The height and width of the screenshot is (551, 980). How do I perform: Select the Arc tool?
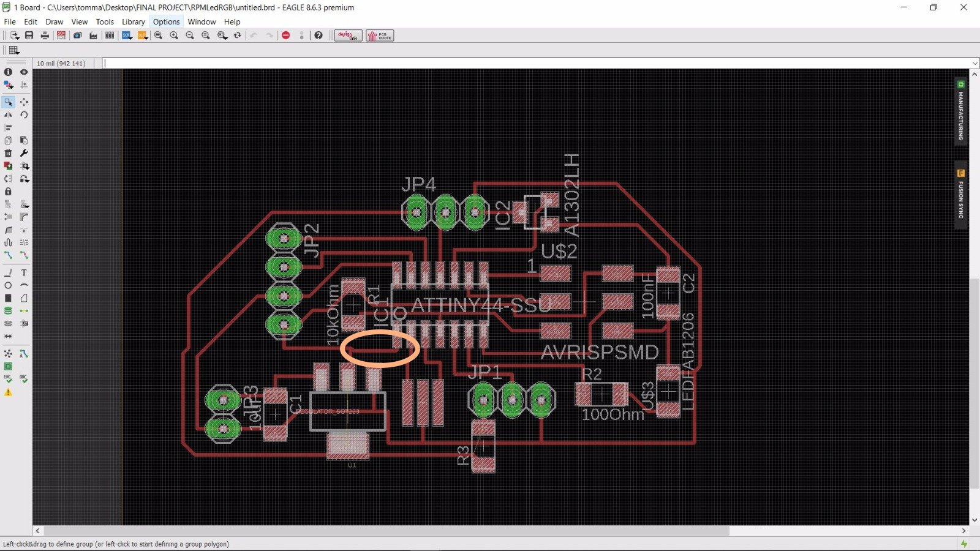24,285
